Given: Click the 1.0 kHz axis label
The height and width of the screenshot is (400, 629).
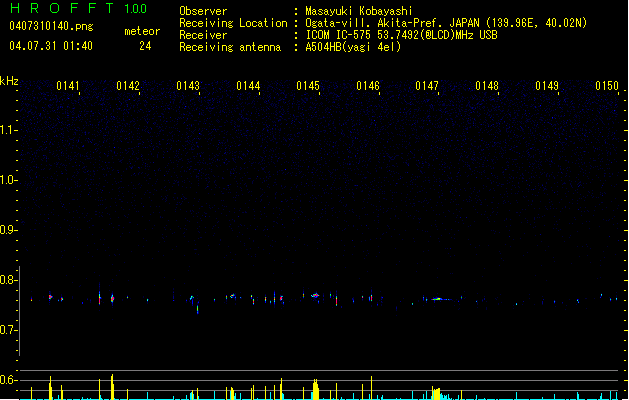Looking at the screenshot, I should [8, 180].
